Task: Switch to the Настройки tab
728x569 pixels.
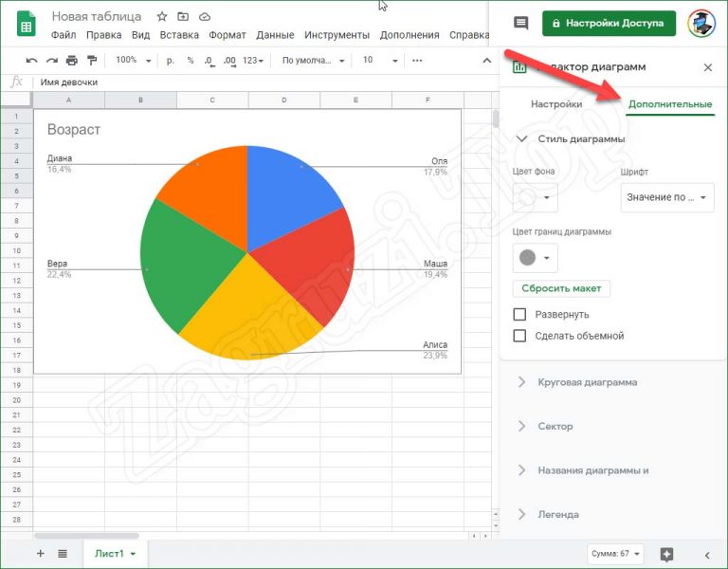Action: [556, 104]
